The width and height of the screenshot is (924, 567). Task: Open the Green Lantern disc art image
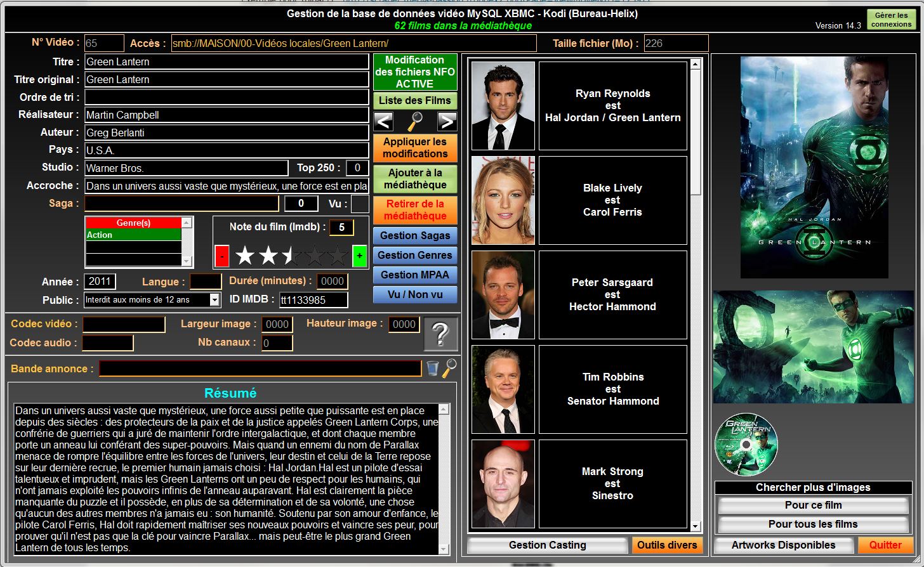pos(746,444)
